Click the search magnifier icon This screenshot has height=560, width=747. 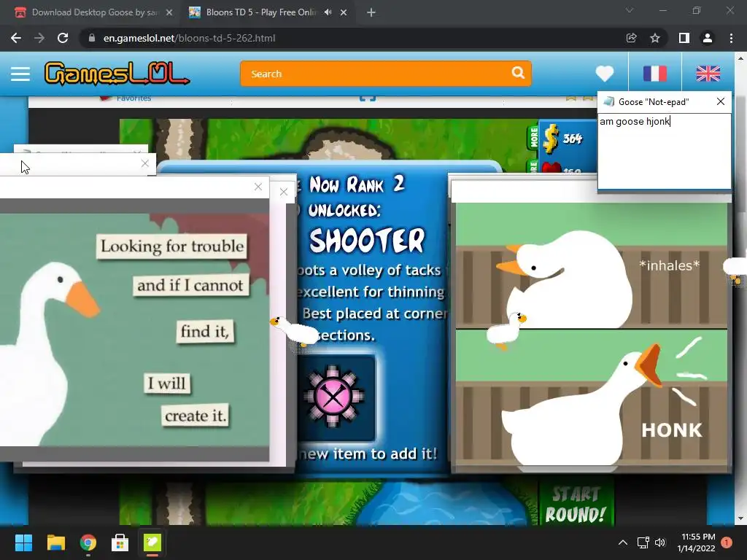[x=518, y=73]
